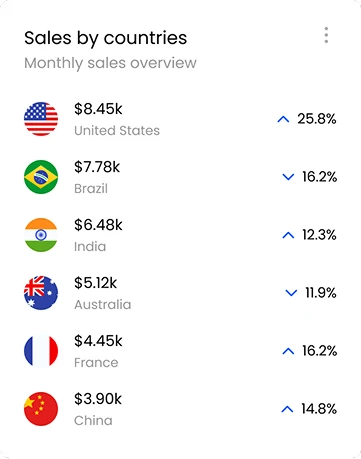Click the up chevron beside 12.3%

288,235
